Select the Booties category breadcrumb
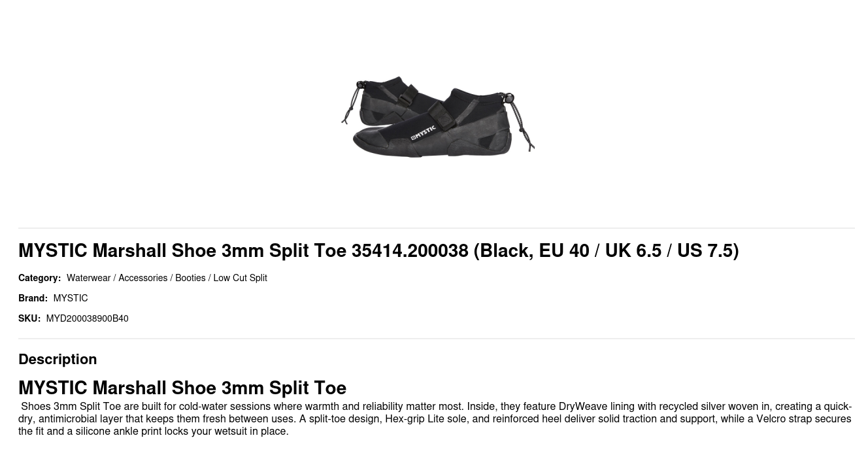Viewport: 868px width, 457px height. [x=190, y=279]
